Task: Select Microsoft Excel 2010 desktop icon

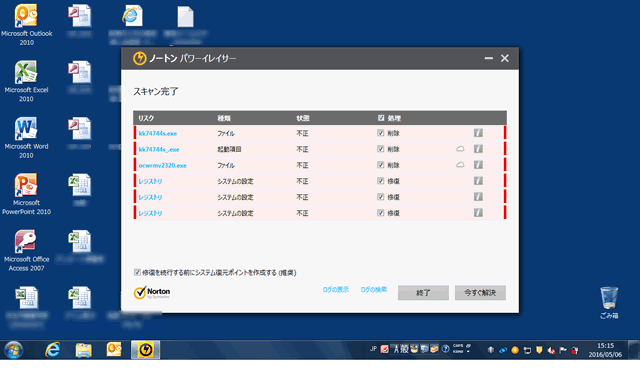Action: [27, 81]
